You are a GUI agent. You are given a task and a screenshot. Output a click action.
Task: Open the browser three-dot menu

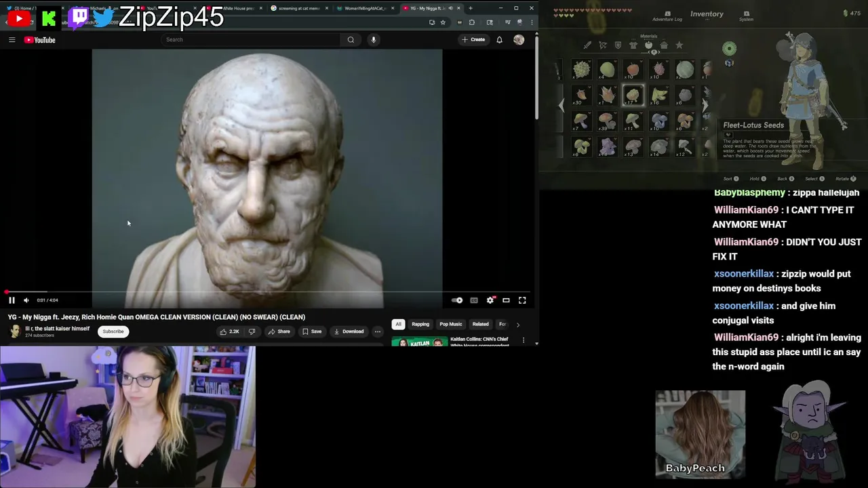click(x=531, y=22)
